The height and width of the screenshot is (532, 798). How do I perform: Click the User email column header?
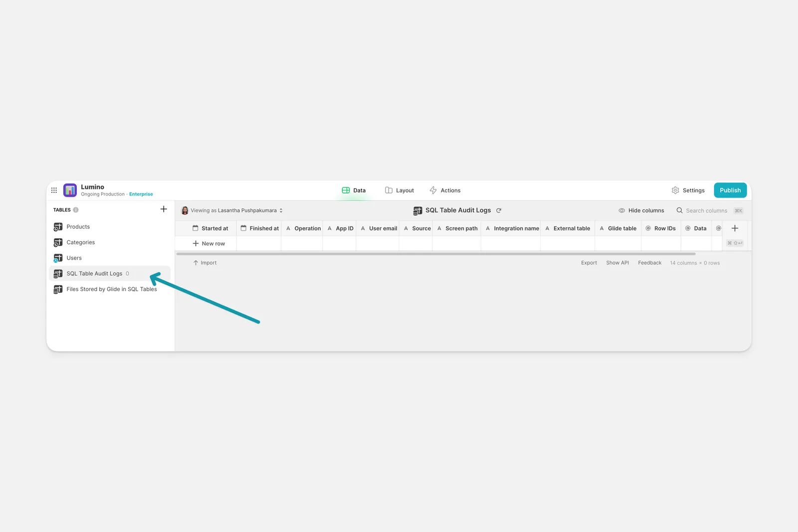click(378, 228)
